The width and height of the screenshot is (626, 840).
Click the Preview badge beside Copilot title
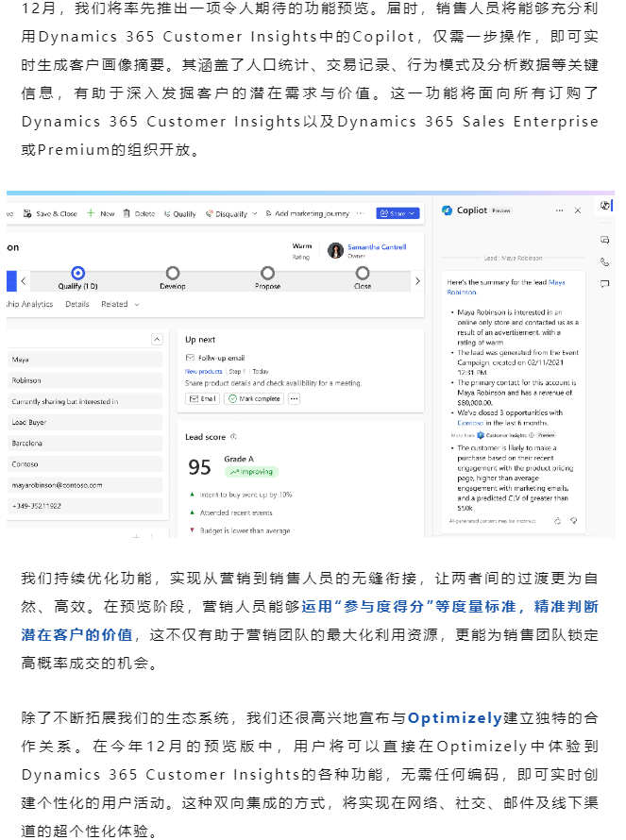[x=501, y=210]
